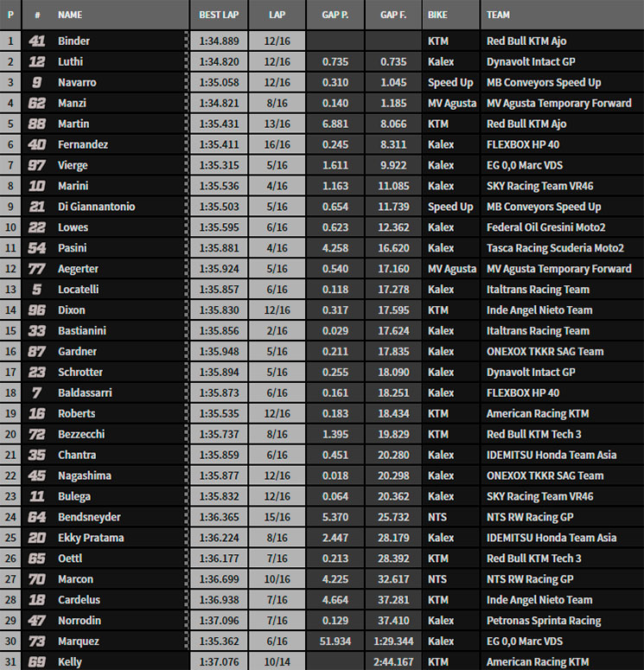
Task: Select rider name Vierge
Action: coord(73,165)
